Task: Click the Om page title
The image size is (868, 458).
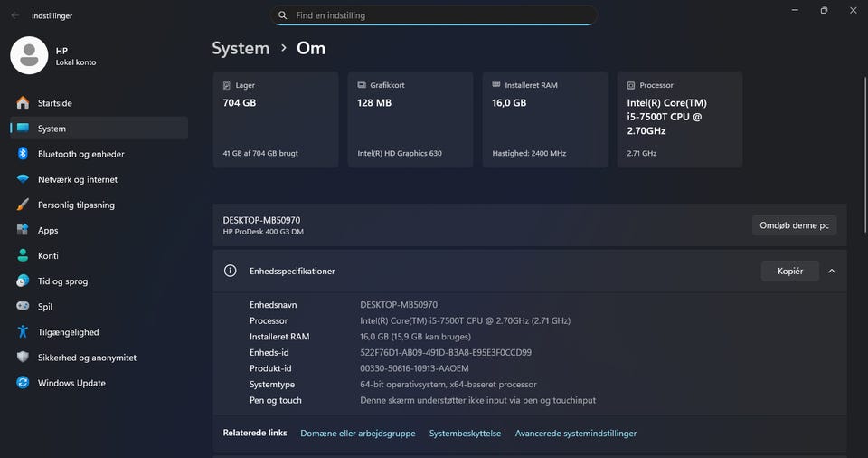Action: coord(311,48)
